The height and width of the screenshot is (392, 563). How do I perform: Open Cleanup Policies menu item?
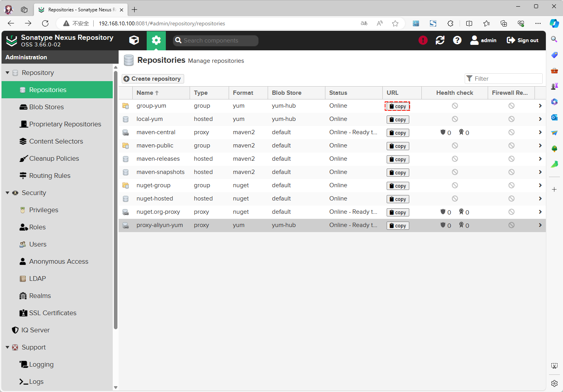click(54, 158)
